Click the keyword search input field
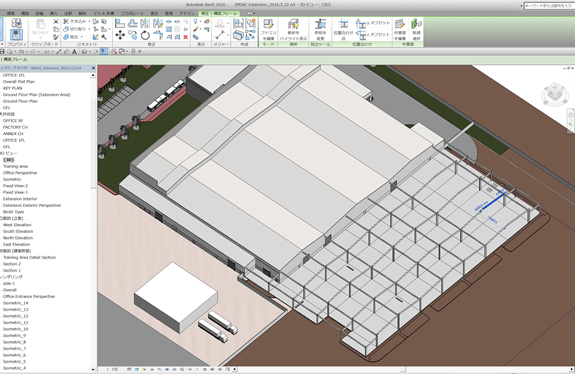 (x=549, y=6)
